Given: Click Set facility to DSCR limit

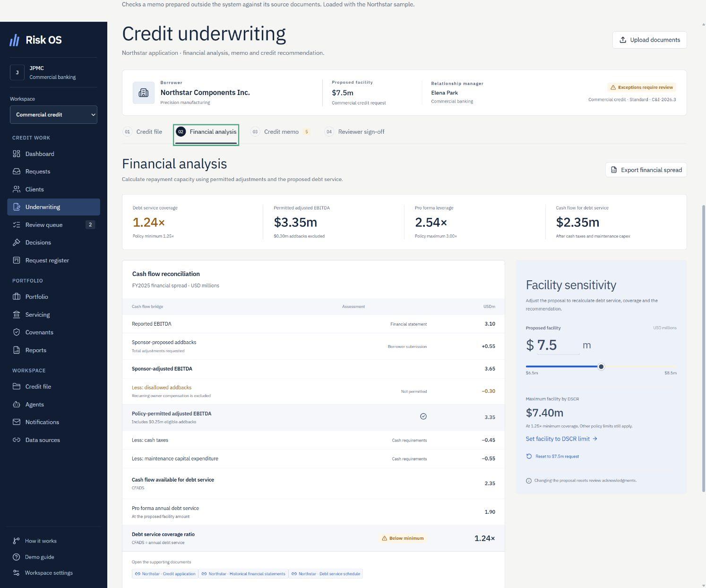Looking at the screenshot, I should point(561,439).
